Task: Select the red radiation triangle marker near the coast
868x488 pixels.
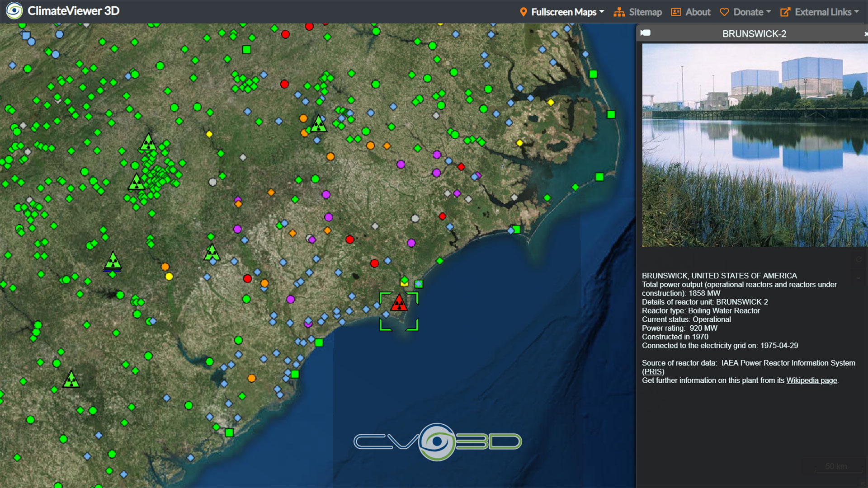Action: 398,304
